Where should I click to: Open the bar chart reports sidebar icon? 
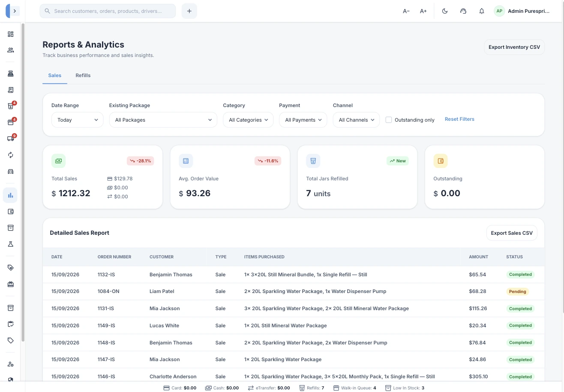(x=10, y=195)
